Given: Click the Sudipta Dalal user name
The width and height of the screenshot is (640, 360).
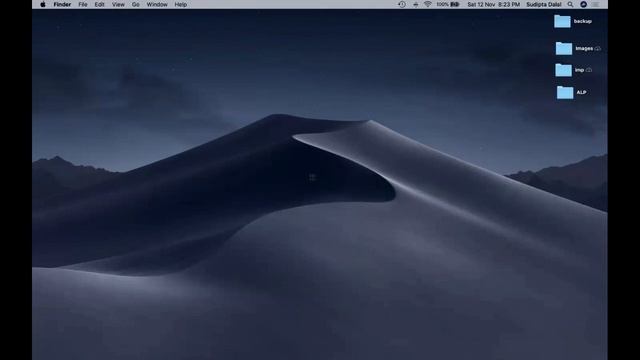Looking at the screenshot, I should pos(544,4).
